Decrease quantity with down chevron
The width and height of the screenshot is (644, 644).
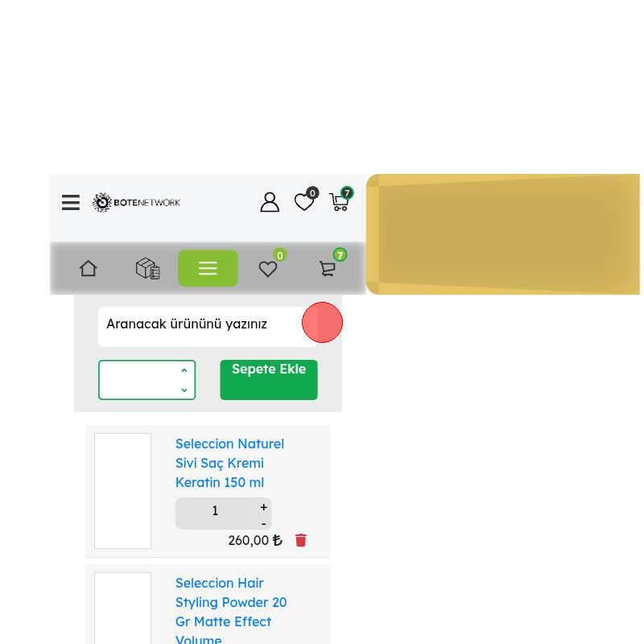184,390
